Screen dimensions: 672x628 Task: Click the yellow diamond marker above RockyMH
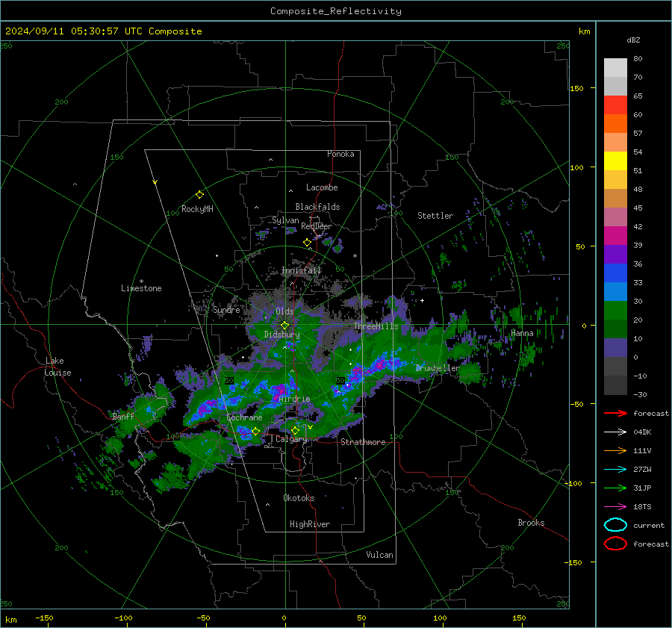(199, 195)
